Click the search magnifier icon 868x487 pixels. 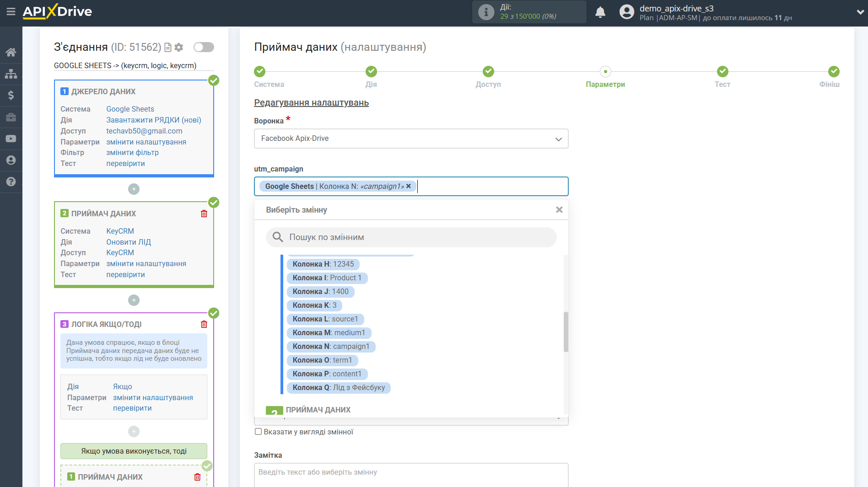pos(278,237)
